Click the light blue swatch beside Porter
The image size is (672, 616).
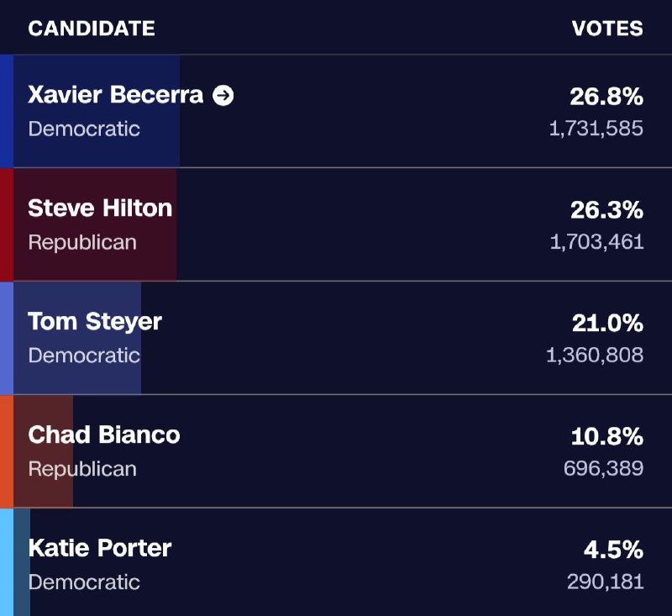(x=7, y=562)
